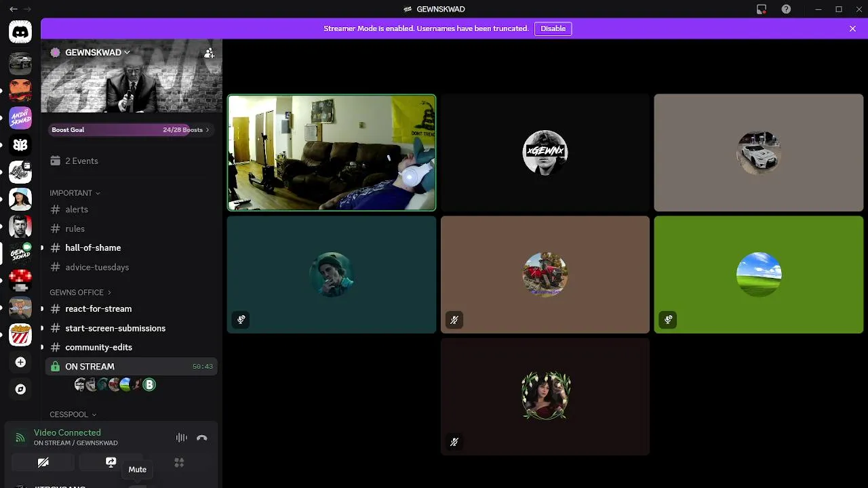Click the Boost Goal progress bar

pos(130,129)
